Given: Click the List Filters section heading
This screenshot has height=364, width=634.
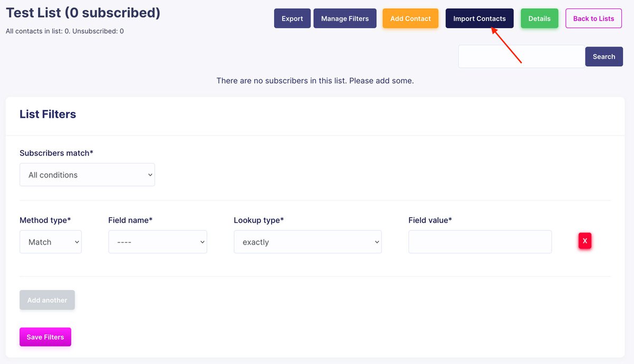Looking at the screenshot, I should (x=48, y=114).
